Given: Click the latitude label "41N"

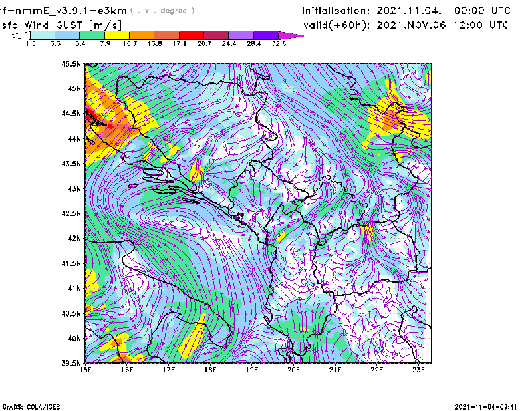Looking at the screenshot, I should click(x=74, y=289).
